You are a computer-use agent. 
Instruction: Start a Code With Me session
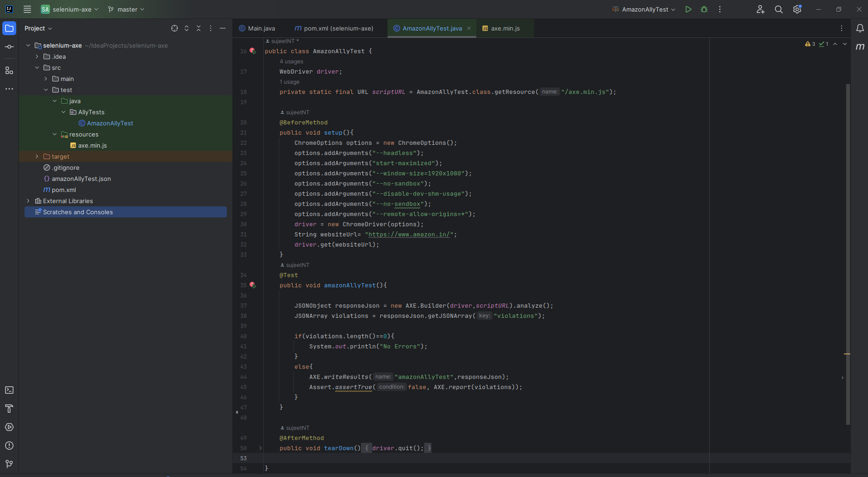tap(760, 9)
